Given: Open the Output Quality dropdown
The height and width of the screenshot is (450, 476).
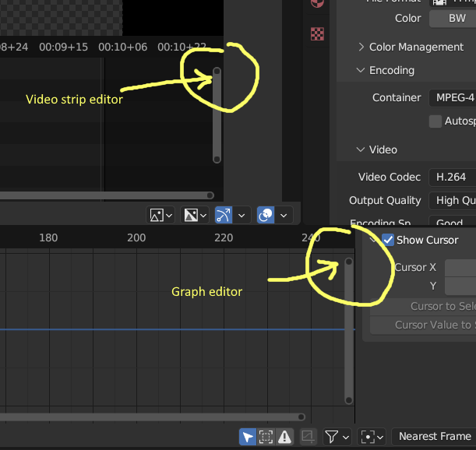Looking at the screenshot, I should tap(453, 201).
